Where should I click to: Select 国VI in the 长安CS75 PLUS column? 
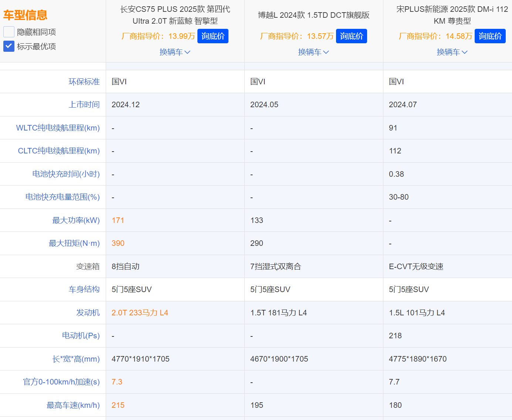point(119,82)
